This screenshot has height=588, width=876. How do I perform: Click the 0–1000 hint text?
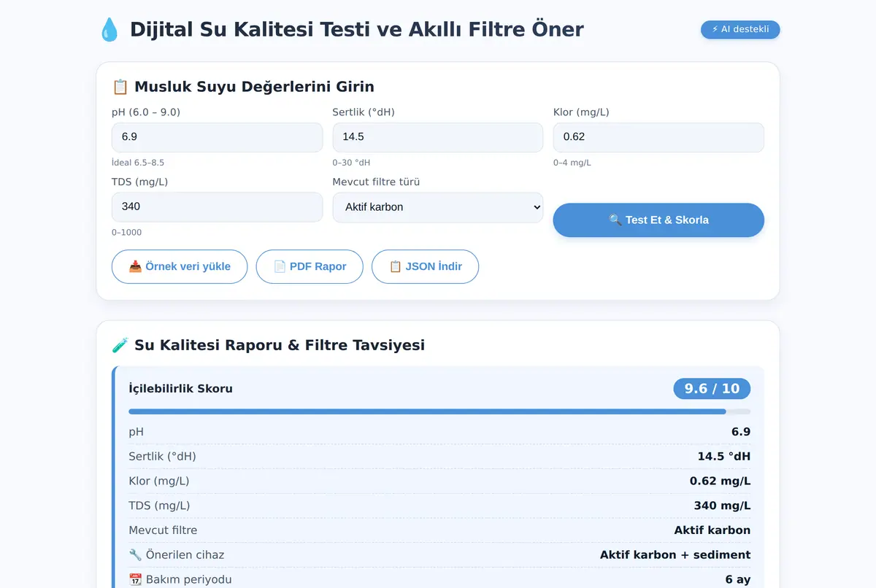[x=127, y=233]
